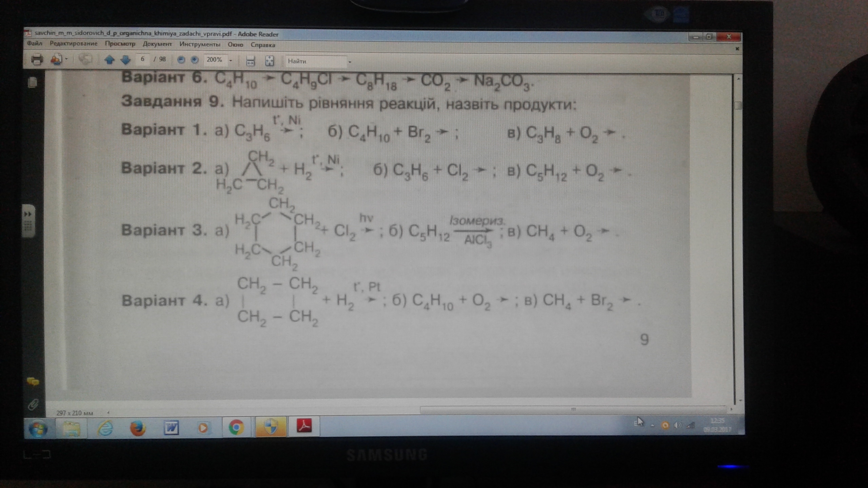Click the zoom out minus button
The height and width of the screenshot is (488, 868).
(x=181, y=60)
